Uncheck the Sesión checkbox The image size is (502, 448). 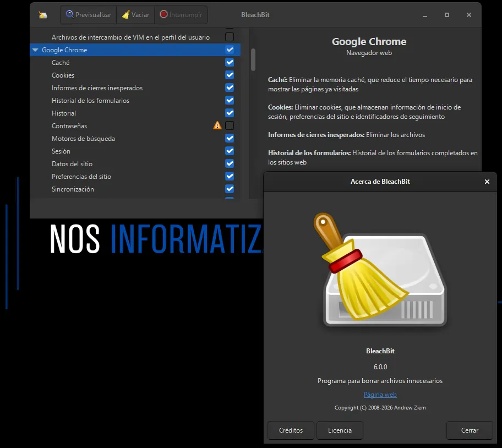coord(230,151)
